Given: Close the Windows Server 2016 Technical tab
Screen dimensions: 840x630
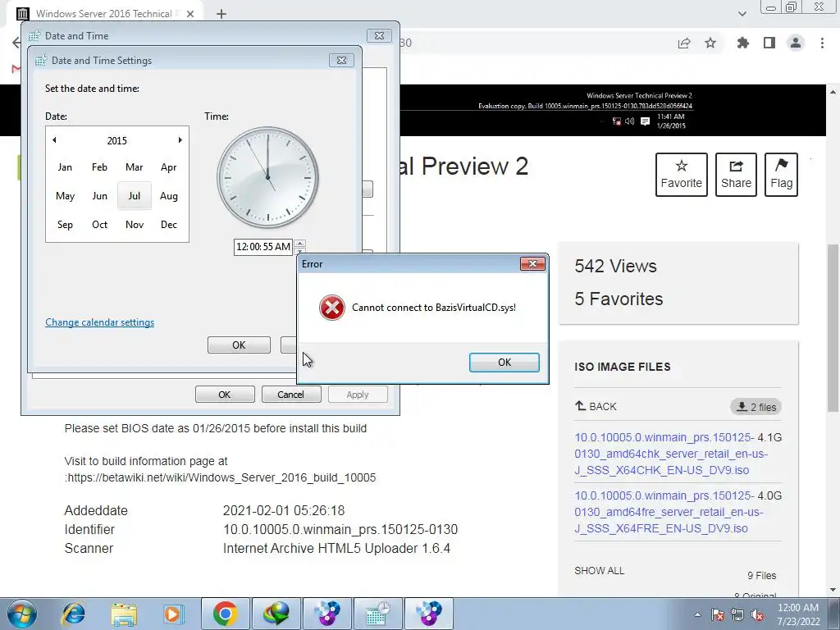Looking at the screenshot, I should pyautogui.click(x=190, y=14).
